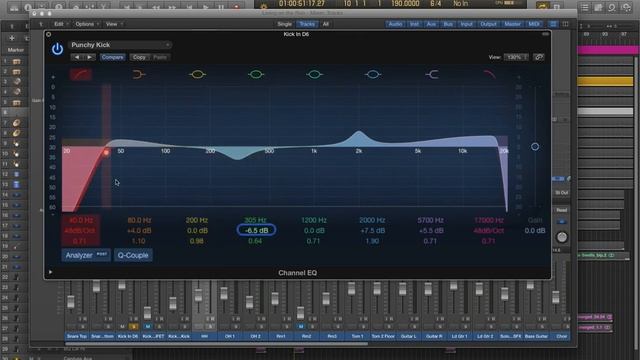Select the Tom 2 Floor channel name

click(383, 336)
